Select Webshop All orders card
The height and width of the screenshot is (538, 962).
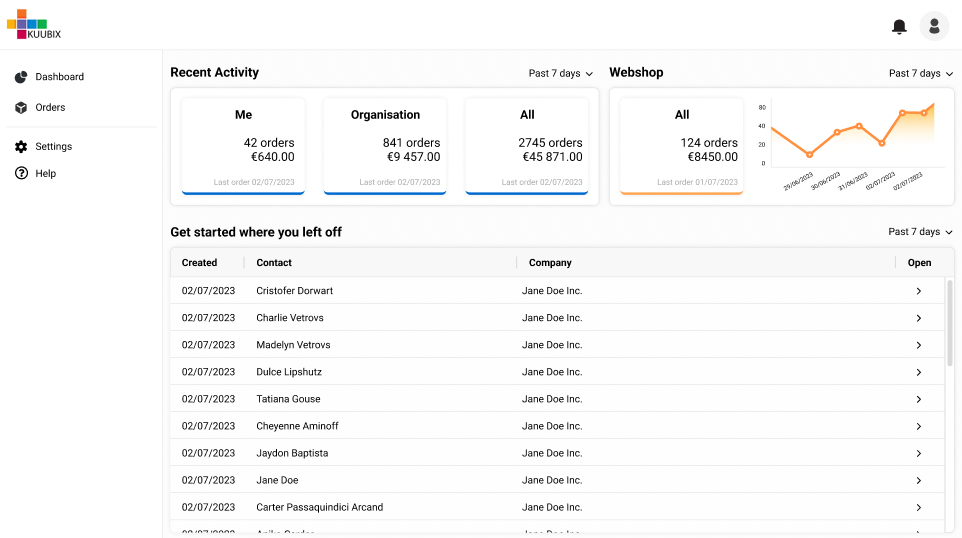point(682,146)
